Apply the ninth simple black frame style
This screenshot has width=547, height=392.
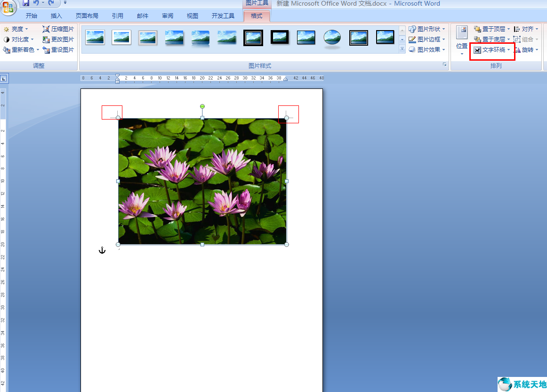(306, 38)
